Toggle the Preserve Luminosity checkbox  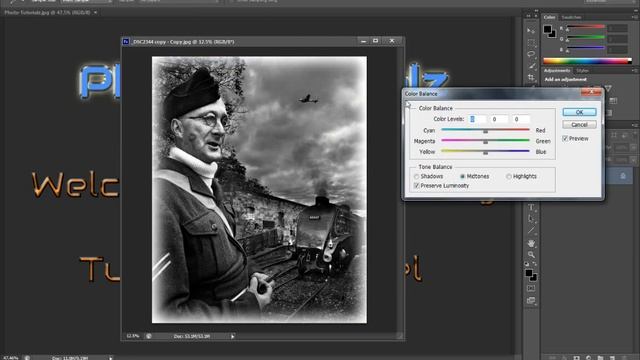coord(417,186)
